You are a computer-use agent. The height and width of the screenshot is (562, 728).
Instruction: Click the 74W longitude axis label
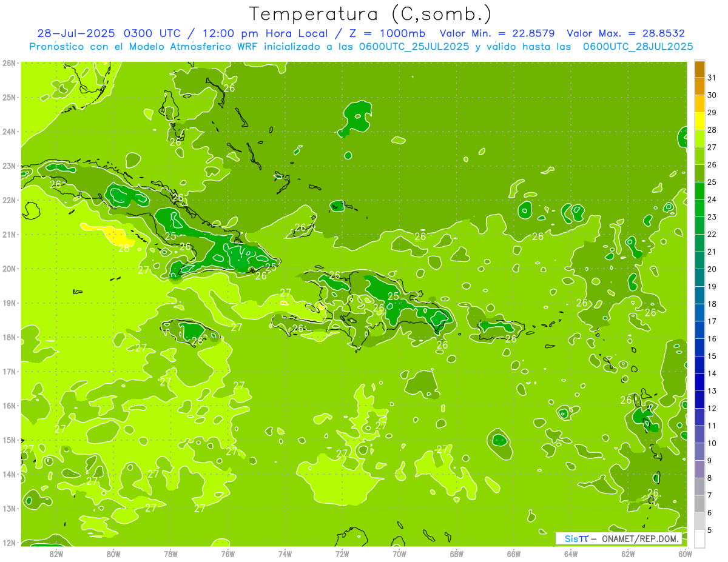pos(285,554)
